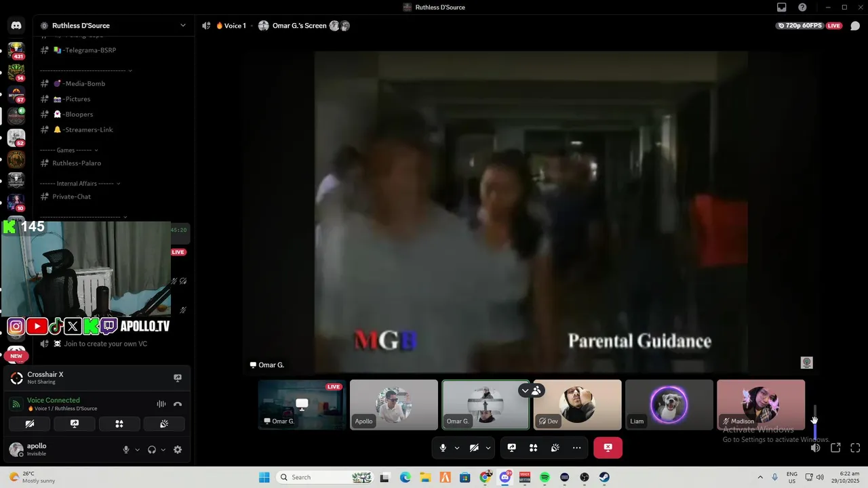The image size is (868, 488).
Task: Share Crosshair X screen icon
Action: pos(178,378)
